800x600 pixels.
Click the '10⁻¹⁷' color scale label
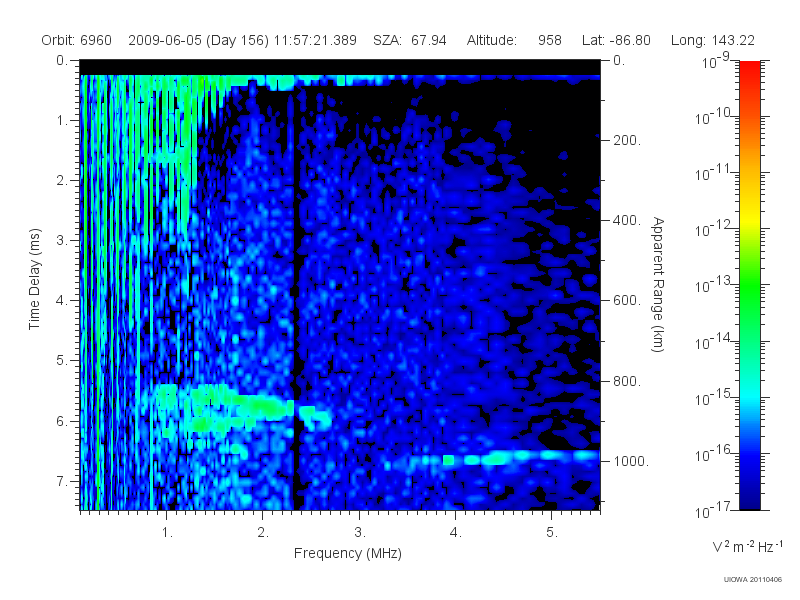pos(714,509)
